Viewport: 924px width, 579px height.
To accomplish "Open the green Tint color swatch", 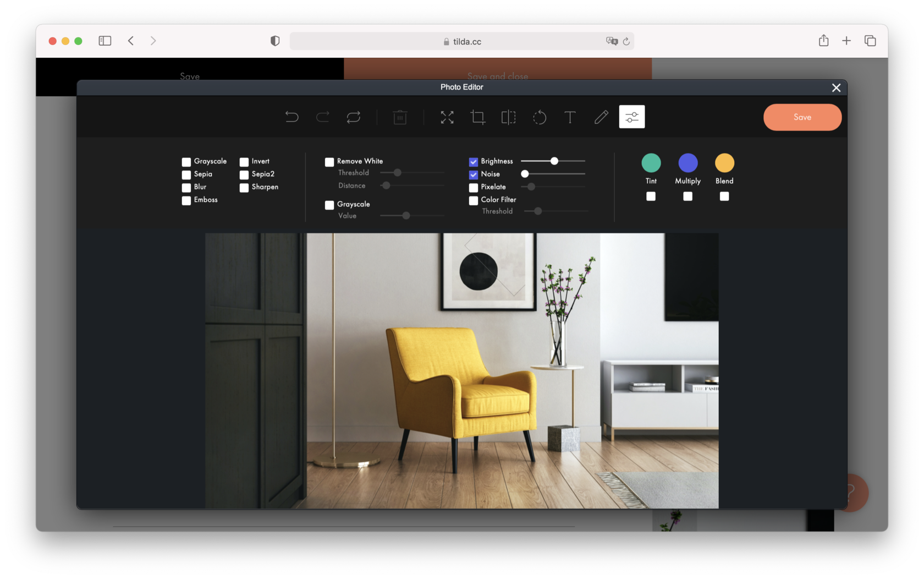I will tap(651, 163).
